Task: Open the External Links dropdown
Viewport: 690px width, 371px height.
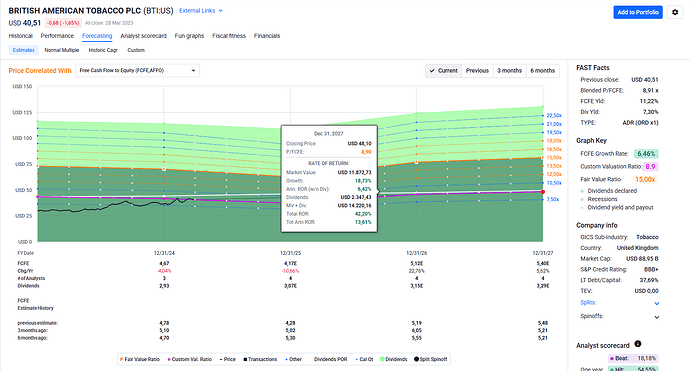Action: [201, 11]
